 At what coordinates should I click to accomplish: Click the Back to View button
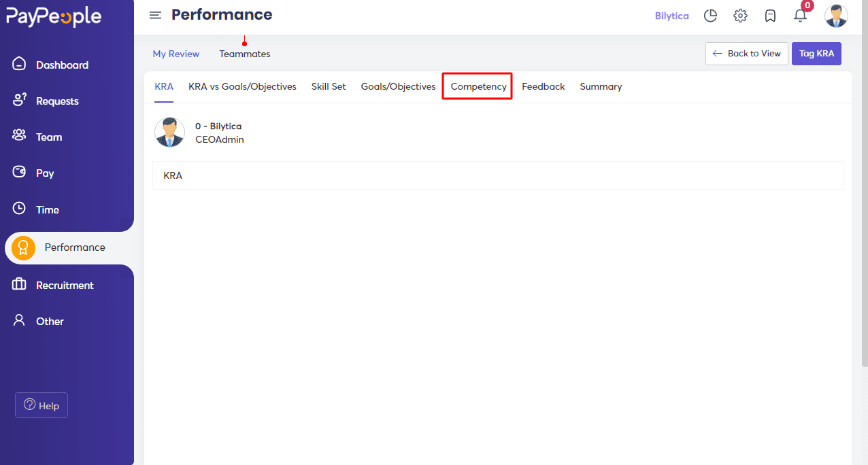747,54
